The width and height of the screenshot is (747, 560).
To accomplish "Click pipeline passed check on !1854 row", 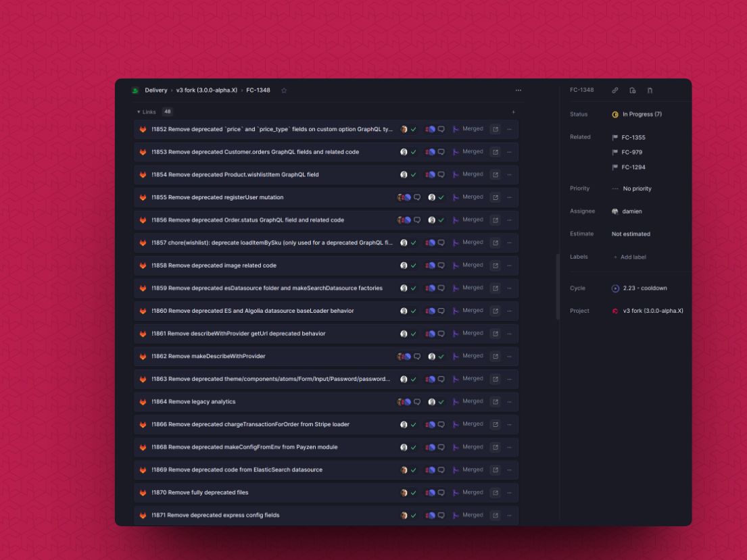I will click(x=414, y=175).
